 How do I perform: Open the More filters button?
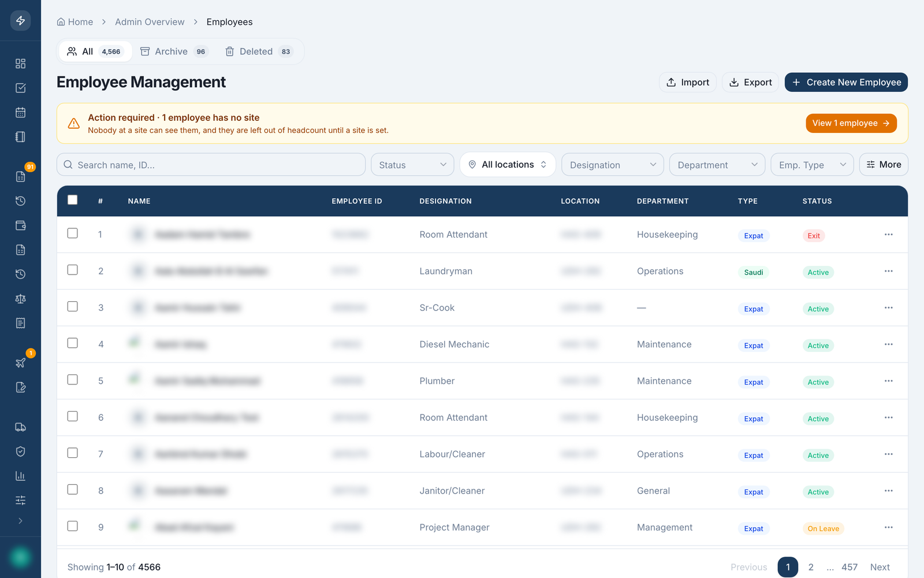884,165
